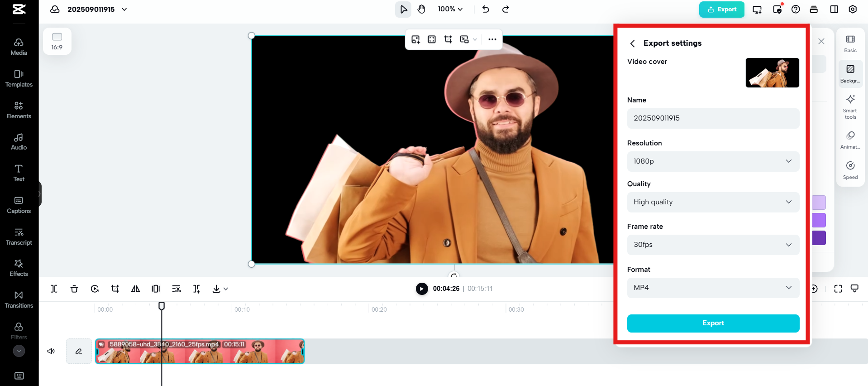Open the 100% zoom dropdown

point(450,9)
